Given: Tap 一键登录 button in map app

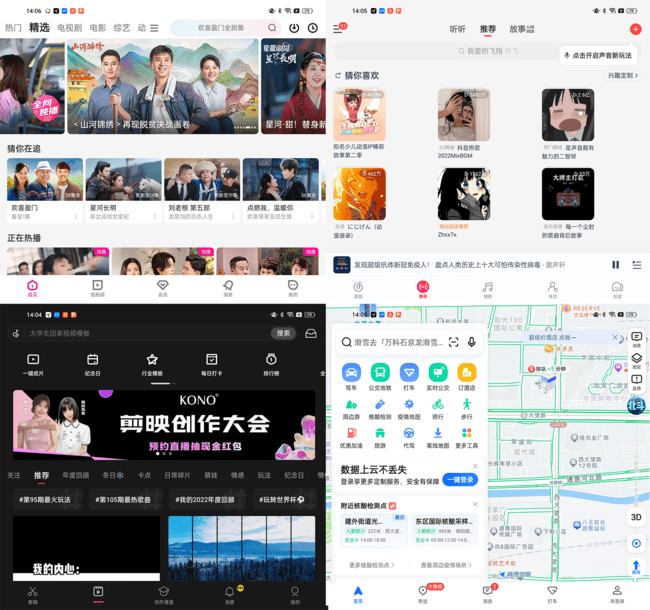Looking at the screenshot, I should (x=460, y=479).
